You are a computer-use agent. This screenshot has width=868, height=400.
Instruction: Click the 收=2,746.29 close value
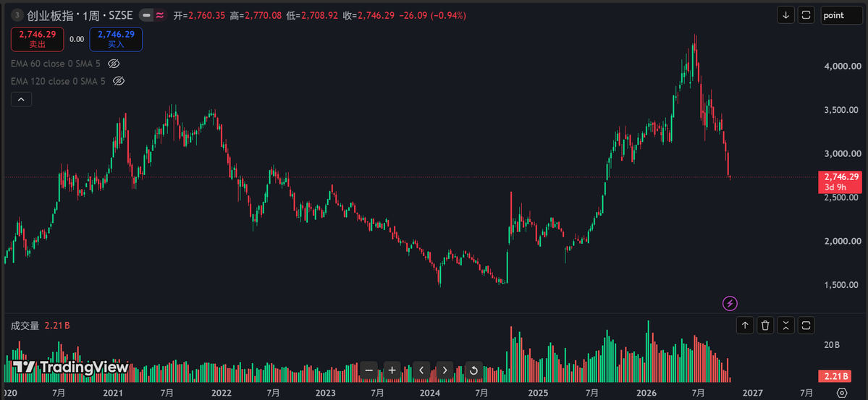[368, 15]
